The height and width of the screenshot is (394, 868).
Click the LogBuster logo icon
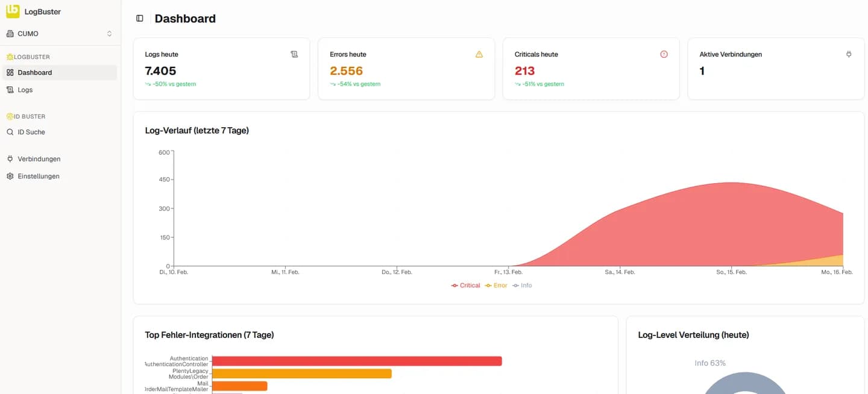[x=13, y=11]
